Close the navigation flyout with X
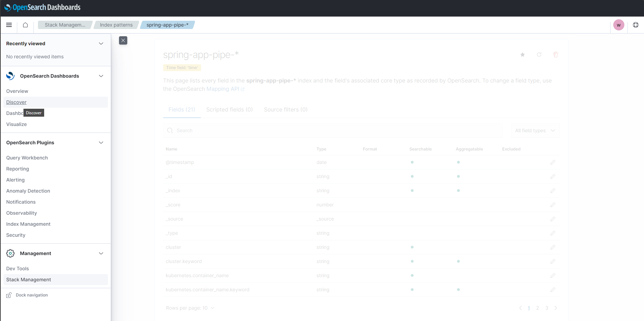 click(x=123, y=40)
